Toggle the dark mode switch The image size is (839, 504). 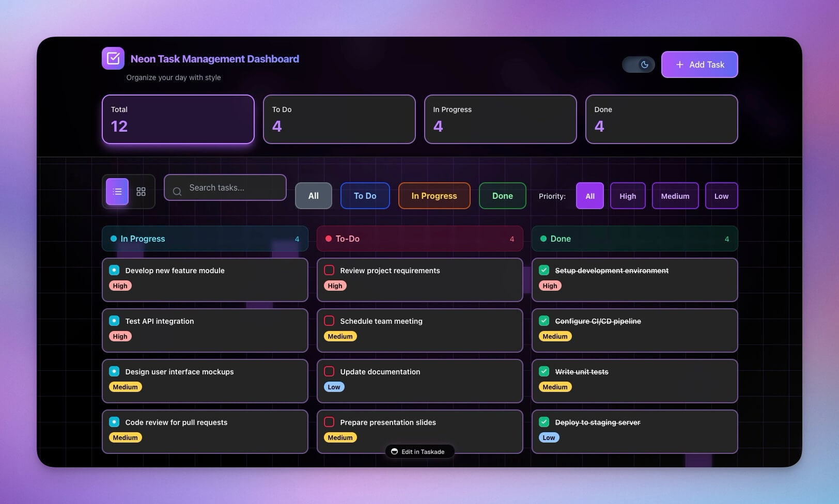tap(638, 65)
